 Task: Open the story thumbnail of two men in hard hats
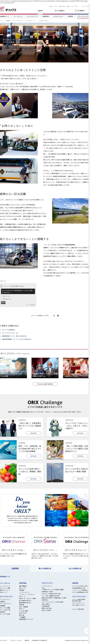pos(45,368)
